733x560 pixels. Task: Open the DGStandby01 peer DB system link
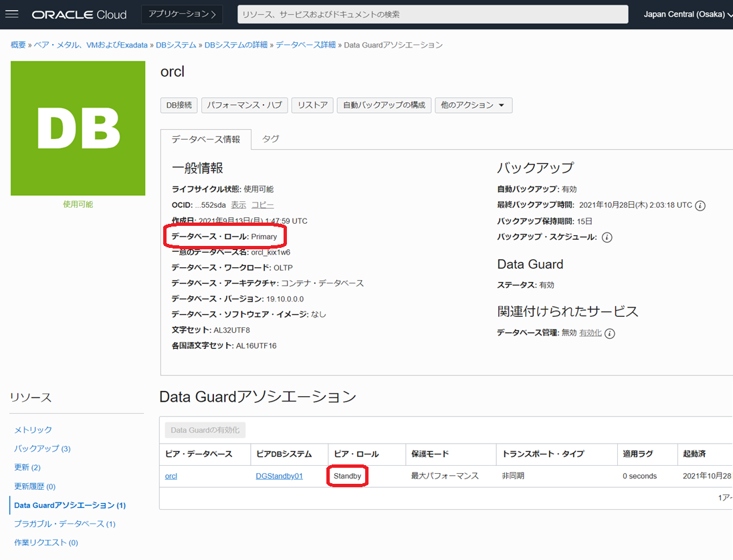(x=279, y=476)
